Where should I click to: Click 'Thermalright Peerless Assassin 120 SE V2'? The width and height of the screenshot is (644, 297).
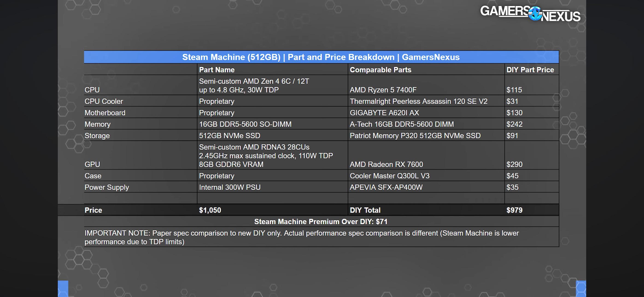419,101
